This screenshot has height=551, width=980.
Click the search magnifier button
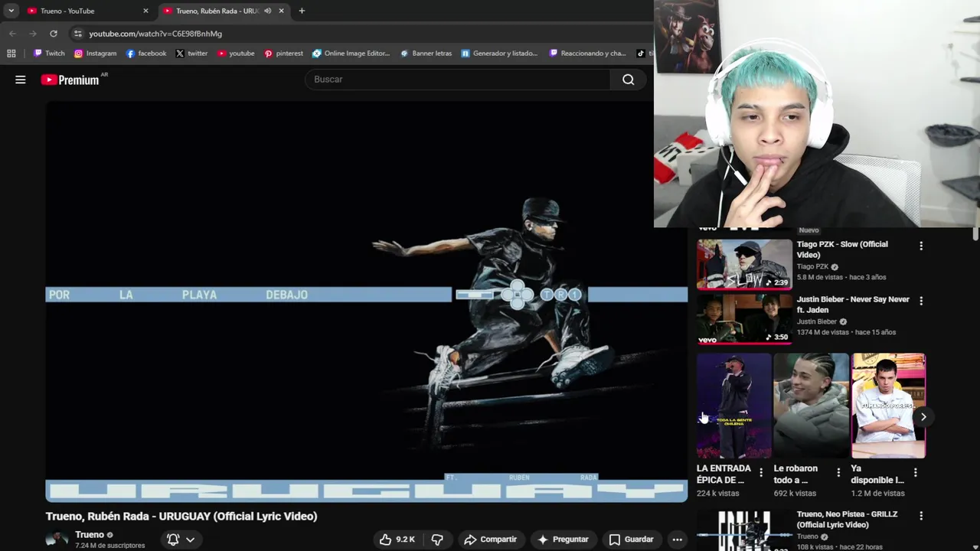point(628,80)
